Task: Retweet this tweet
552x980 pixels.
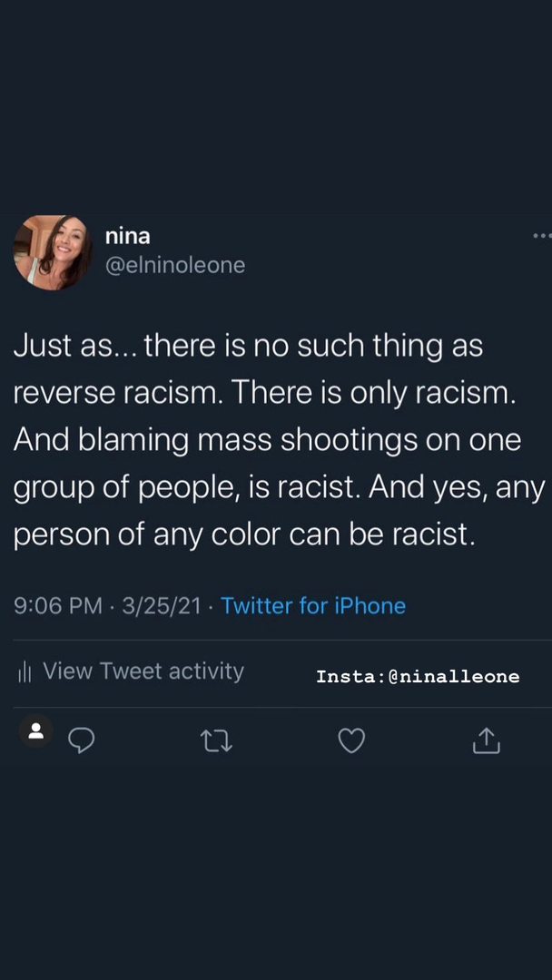Action: [216, 741]
